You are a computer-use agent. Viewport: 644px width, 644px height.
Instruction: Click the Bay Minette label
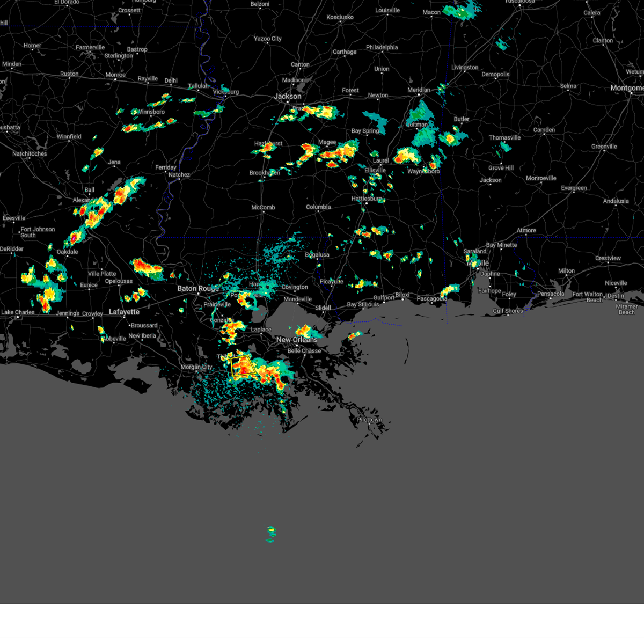click(502, 245)
